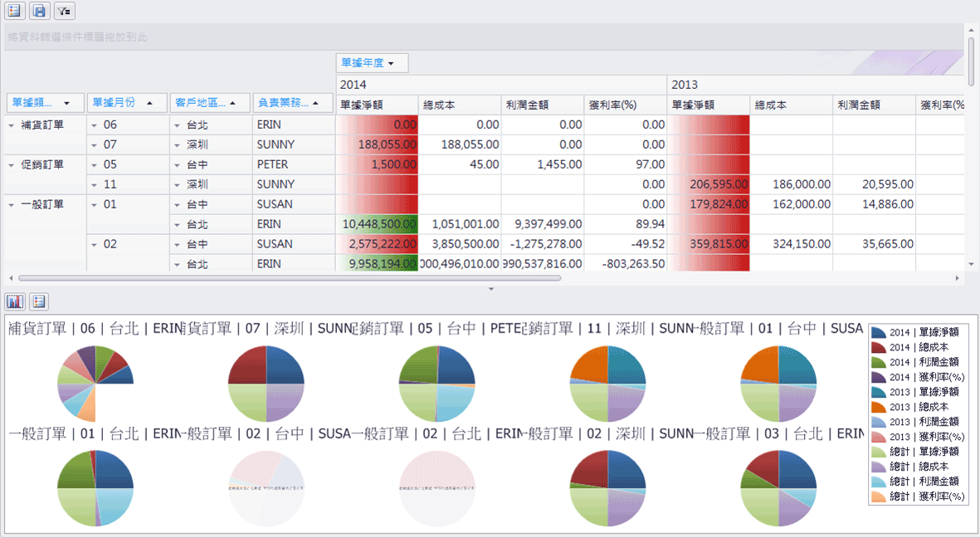This screenshot has width=980, height=538.
Task: Click 2013 單據淨額 column header
Action: [708, 105]
